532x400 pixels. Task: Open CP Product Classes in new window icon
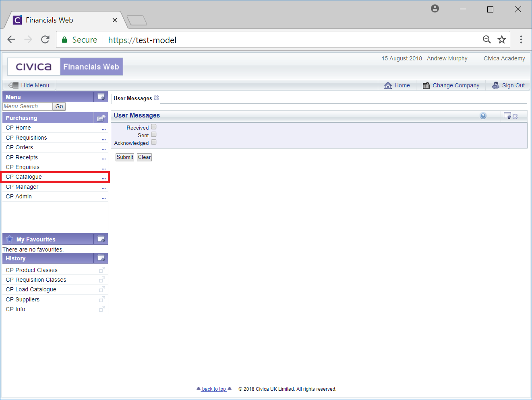pos(102,270)
